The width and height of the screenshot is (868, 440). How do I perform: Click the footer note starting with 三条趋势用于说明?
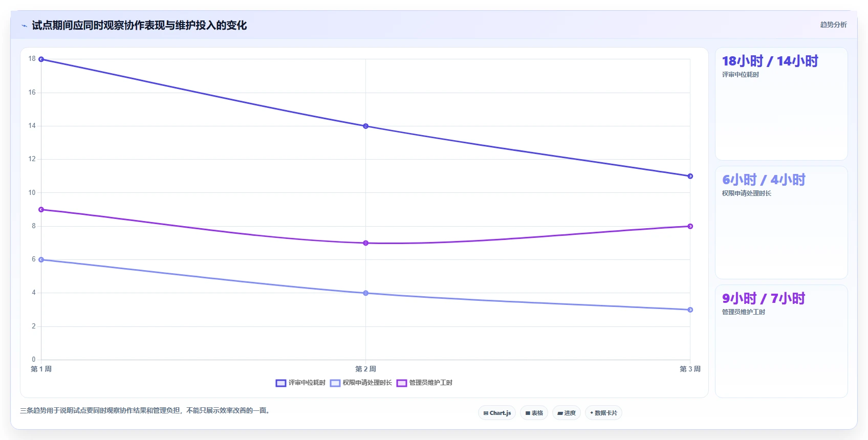tap(145, 410)
